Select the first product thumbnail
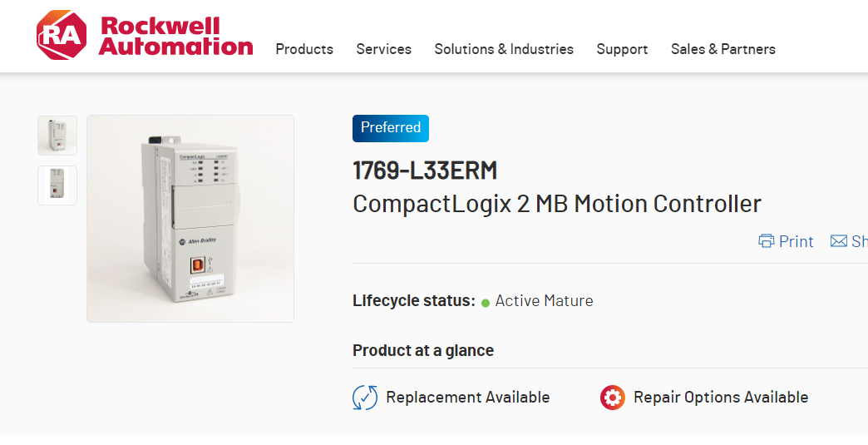 pos(57,136)
